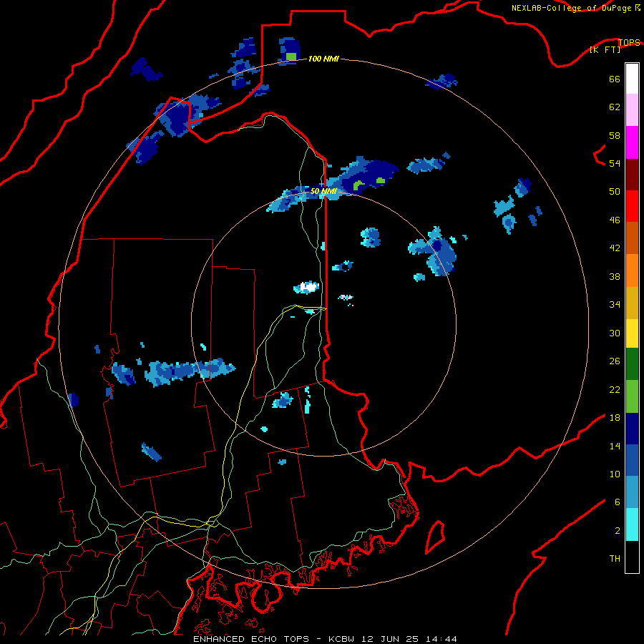Click the dark green legend swatch between 30 and 26
The height and width of the screenshot is (644, 644).
click(x=632, y=364)
